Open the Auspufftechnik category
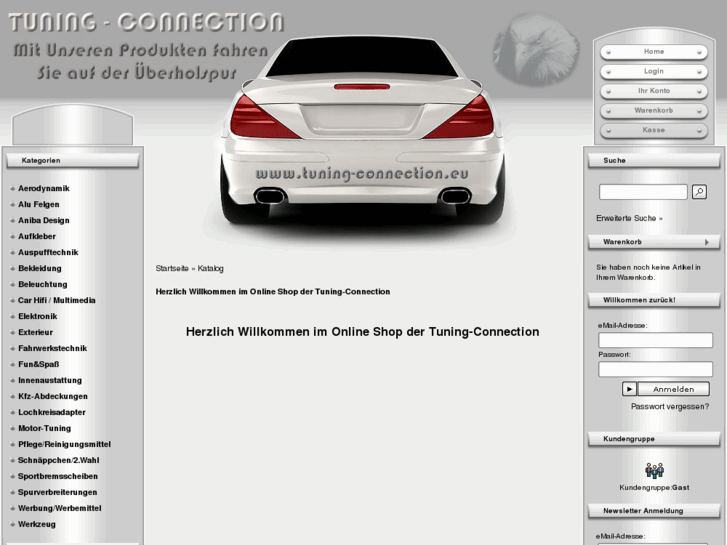Screen dimensions: 727x545 [x=48, y=252]
